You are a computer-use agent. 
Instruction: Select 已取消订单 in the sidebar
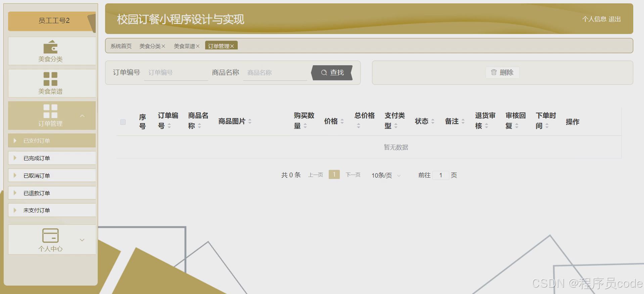pyautogui.click(x=52, y=176)
